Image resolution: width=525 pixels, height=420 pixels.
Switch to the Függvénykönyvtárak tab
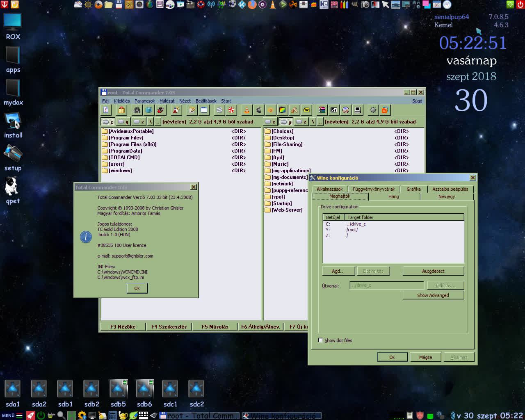point(374,189)
